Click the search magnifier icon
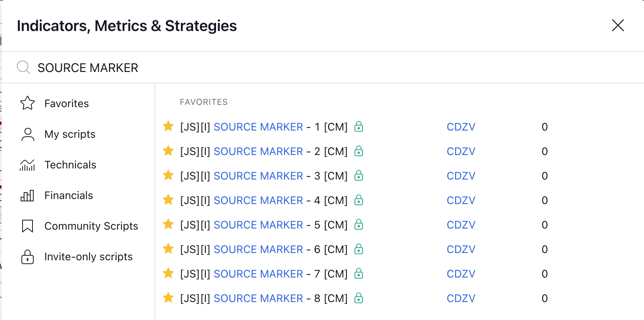644x320 pixels. [23, 67]
